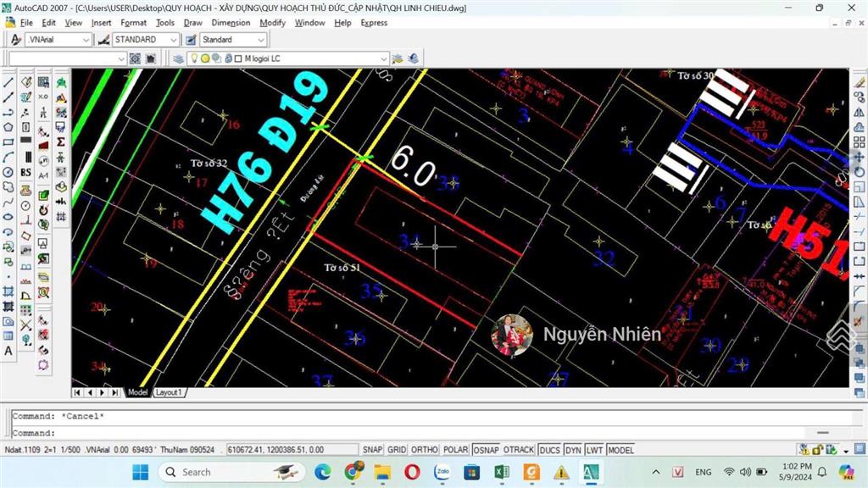Open the Dimension menu

click(x=231, y=23)
